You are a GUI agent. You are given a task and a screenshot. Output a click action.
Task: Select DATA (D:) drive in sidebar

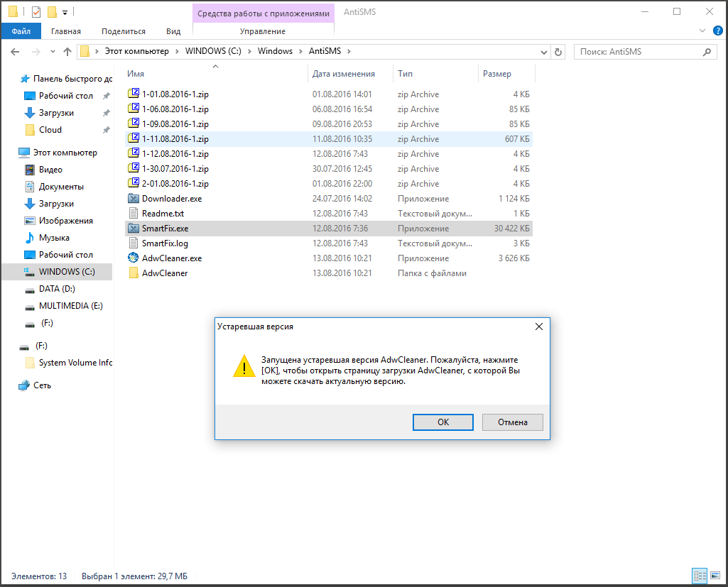57,289
